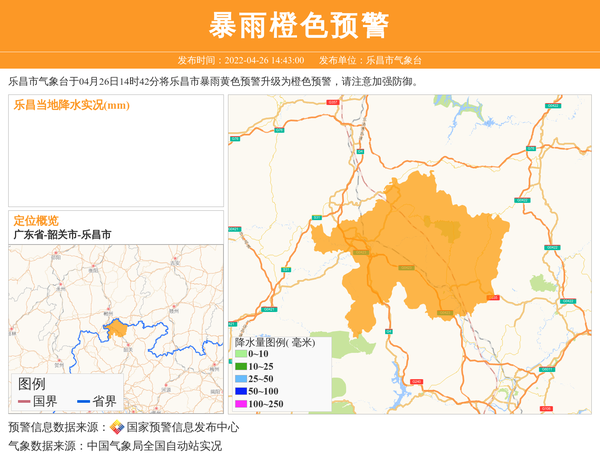Open the 定位概览 panel heading
Image resolution: width=600 pixels, height=471 pixels.
coord(35,220)
